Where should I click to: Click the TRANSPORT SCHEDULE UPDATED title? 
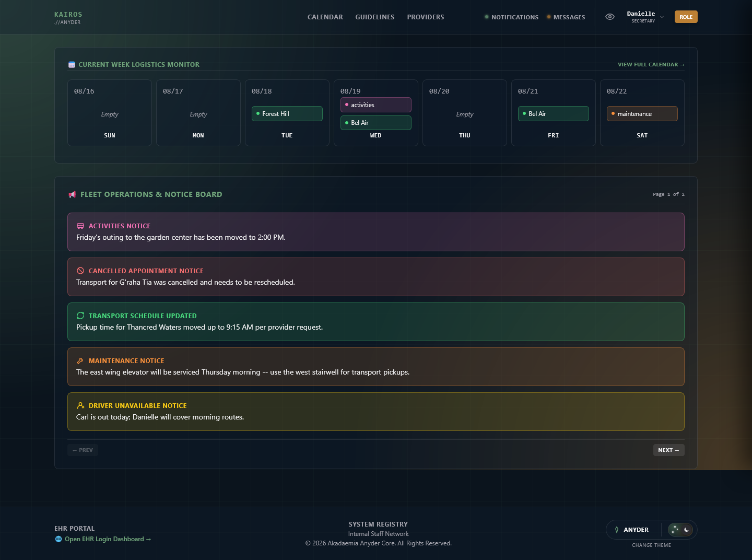pos(143,316)
